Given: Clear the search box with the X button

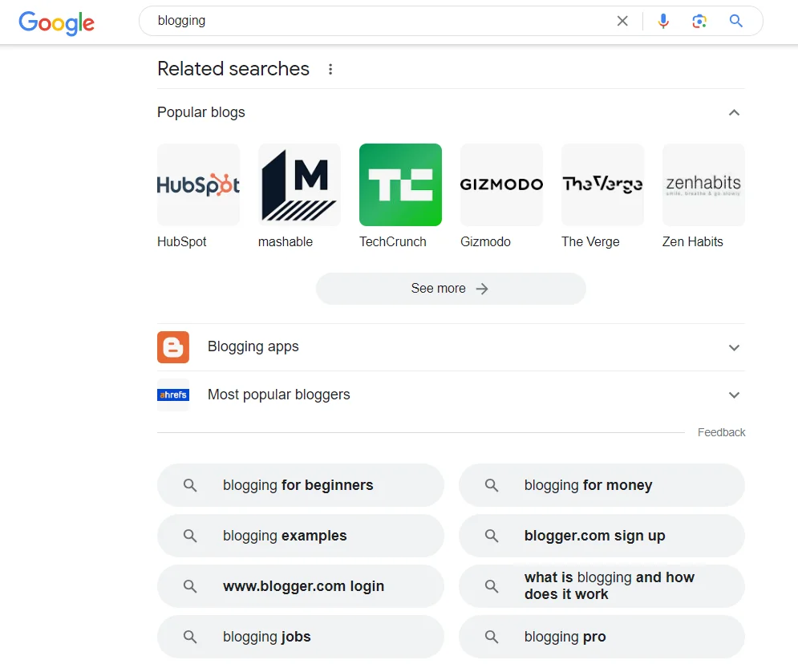Looking at the screenshot, I should point(622,21).
